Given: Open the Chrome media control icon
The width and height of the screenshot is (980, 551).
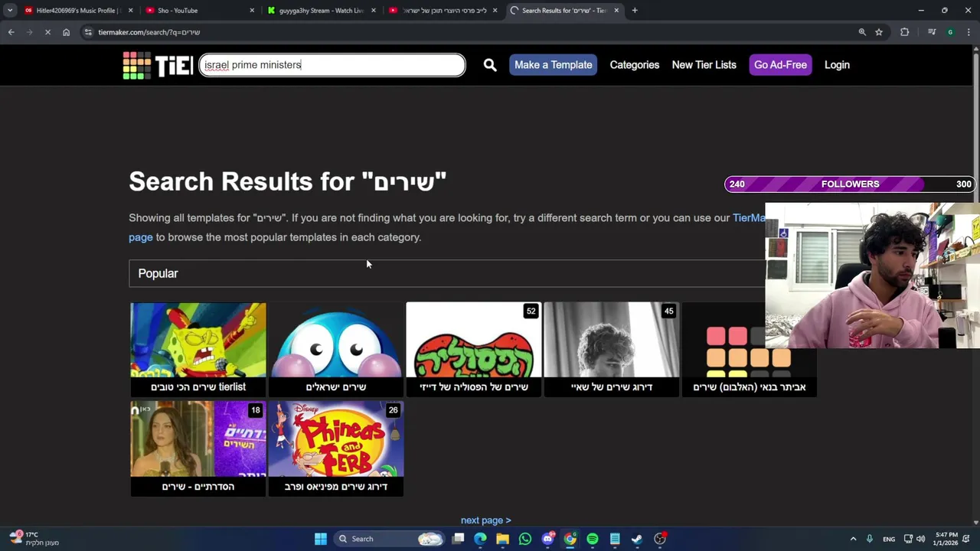Looking at the screenshot, I should (x=932, y=32).
